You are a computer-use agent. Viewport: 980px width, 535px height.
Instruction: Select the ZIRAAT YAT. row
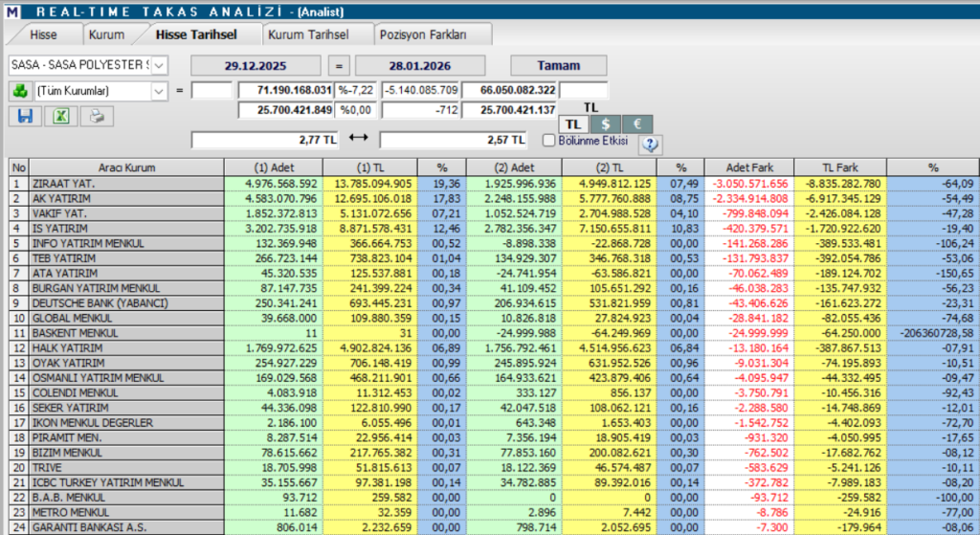(x=126, y=183)
